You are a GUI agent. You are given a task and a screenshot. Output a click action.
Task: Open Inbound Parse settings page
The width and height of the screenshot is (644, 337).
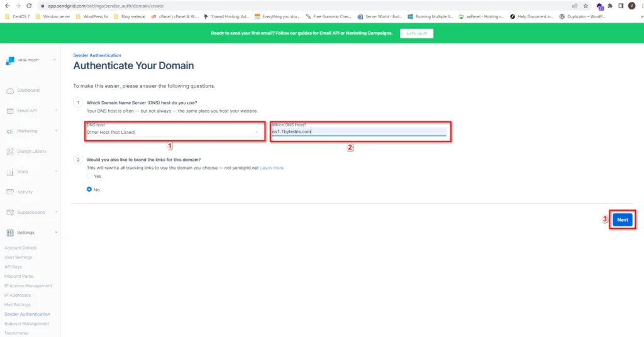coord(19,276)
